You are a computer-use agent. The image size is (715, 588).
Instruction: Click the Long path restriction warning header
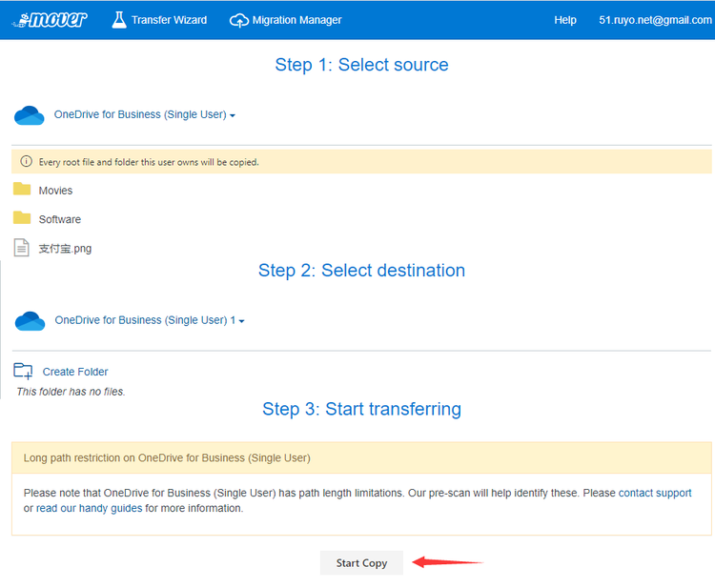click(361, 457)
